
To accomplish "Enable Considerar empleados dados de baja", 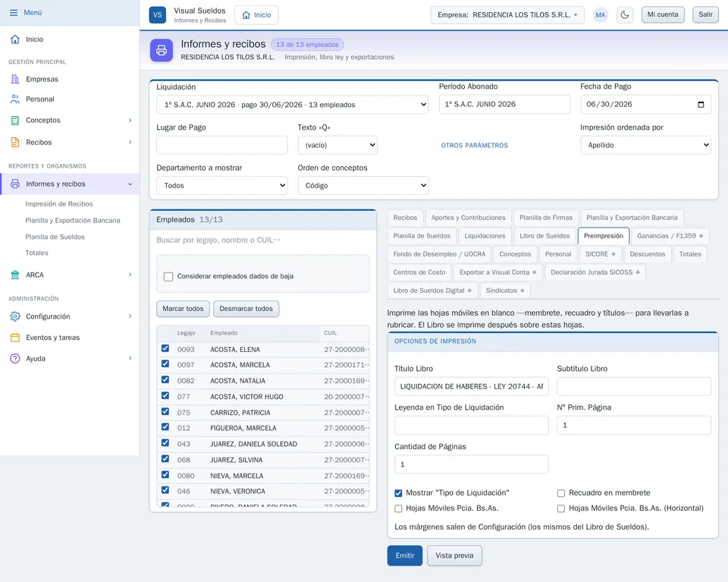I will [x=168, y=276].
